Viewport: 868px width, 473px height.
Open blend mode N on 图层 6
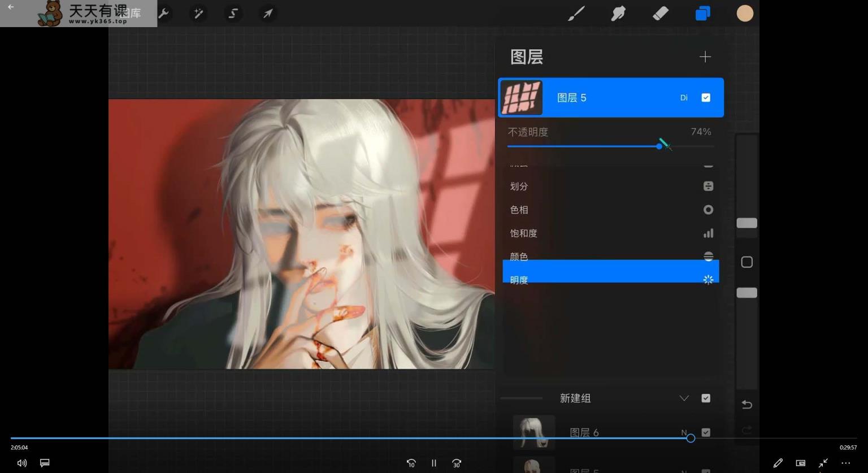[x=684, y=432]
